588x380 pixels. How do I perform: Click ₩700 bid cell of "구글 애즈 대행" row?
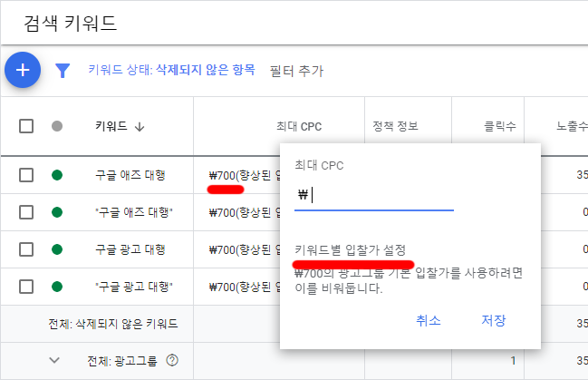(x=244, y=212)
